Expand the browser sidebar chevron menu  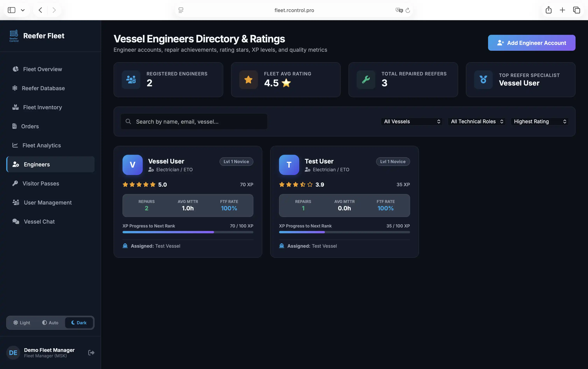[x=23, y=10]
